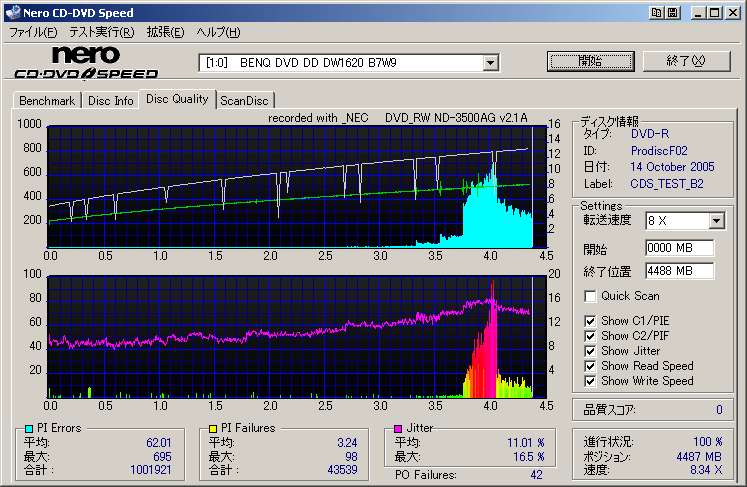Screen dimensions: 747x487
Task: Click the PI Failures lower chart
Action: pos(297,337)
